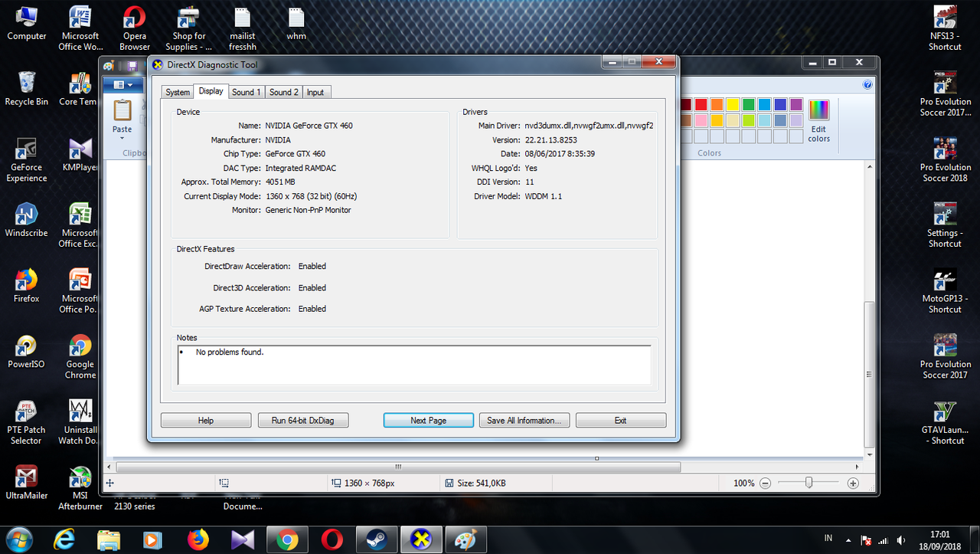
Task: Select the Google Chrome desktop icon
Action: [80, 356]
